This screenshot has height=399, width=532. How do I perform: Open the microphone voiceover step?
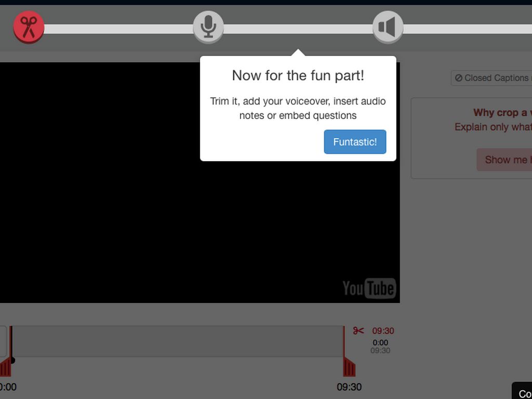(208, 27)
